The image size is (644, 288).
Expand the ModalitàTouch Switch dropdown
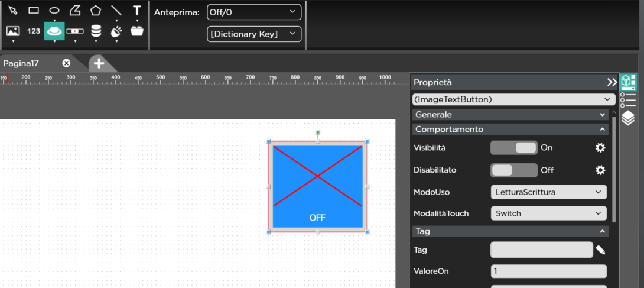tap(548, 213)
